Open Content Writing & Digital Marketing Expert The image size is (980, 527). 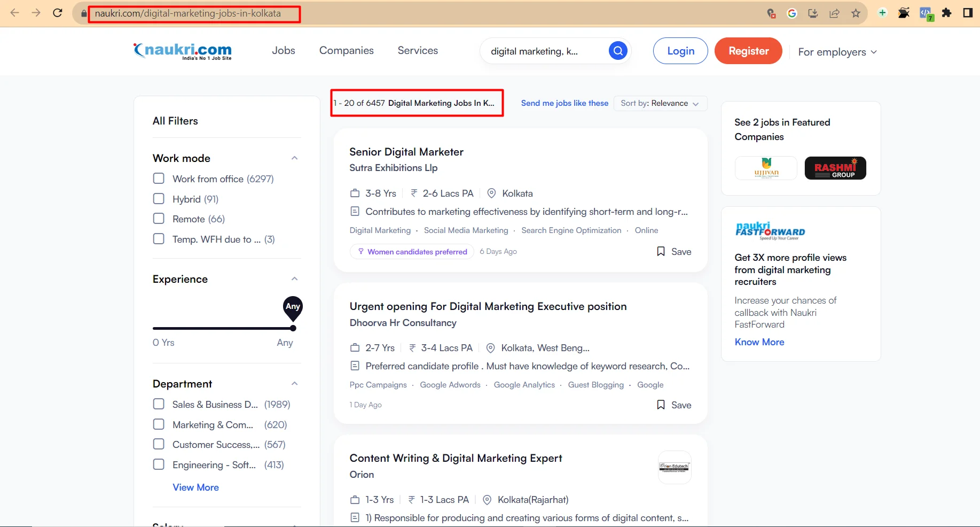click(456, 458)
